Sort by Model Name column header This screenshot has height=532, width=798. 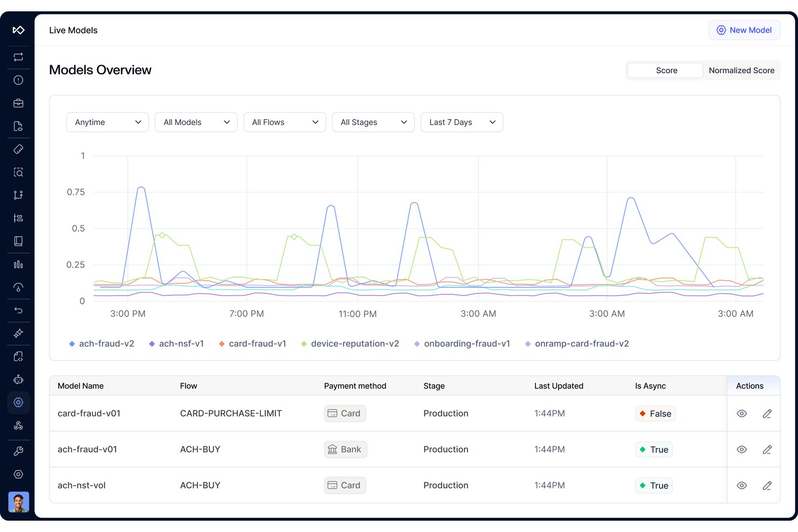[81, 386]
